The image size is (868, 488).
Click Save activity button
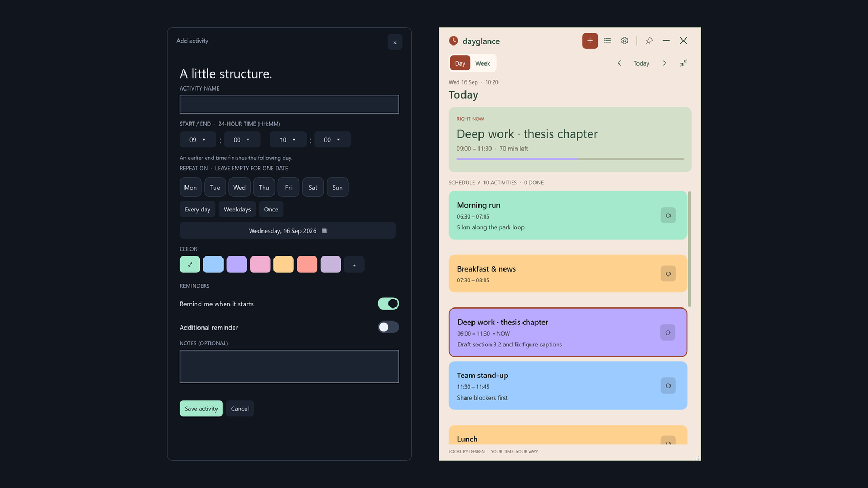pos(201,408)
